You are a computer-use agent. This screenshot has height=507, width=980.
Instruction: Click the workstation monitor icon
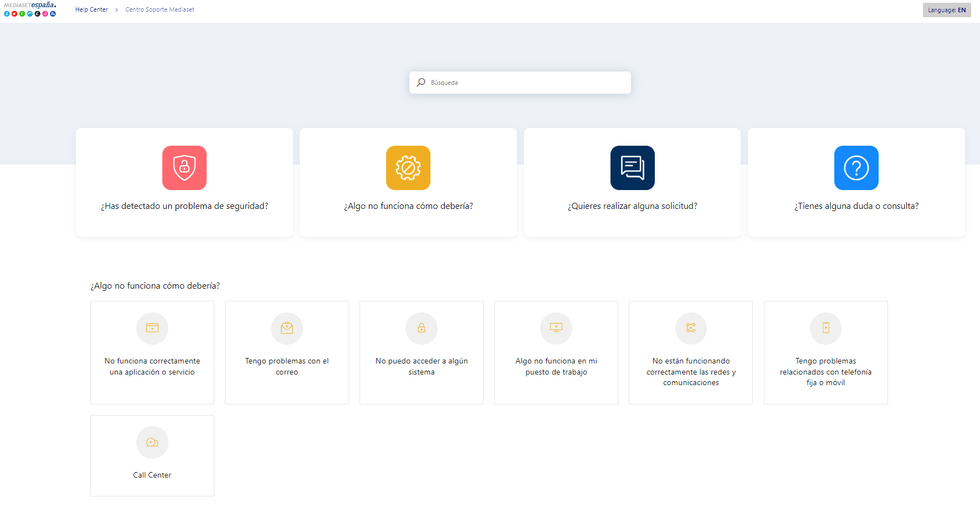pyautogui.click(x=556, y=328)
